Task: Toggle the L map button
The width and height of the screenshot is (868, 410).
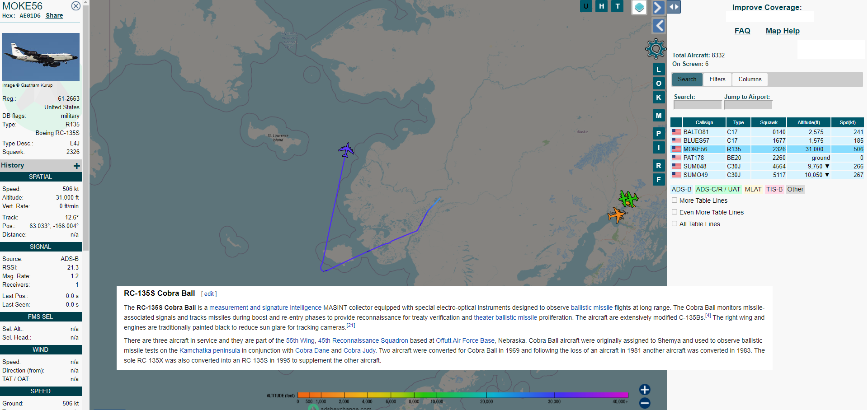Action: (658, 70)
